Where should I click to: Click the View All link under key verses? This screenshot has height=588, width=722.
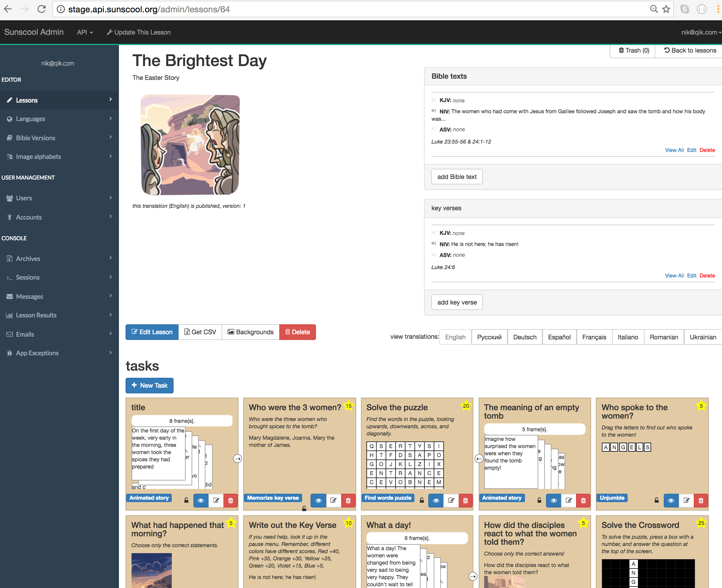(674, 276)
